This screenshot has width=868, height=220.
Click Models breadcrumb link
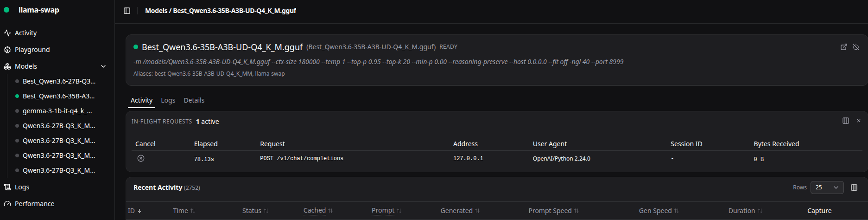click(156, 11)
